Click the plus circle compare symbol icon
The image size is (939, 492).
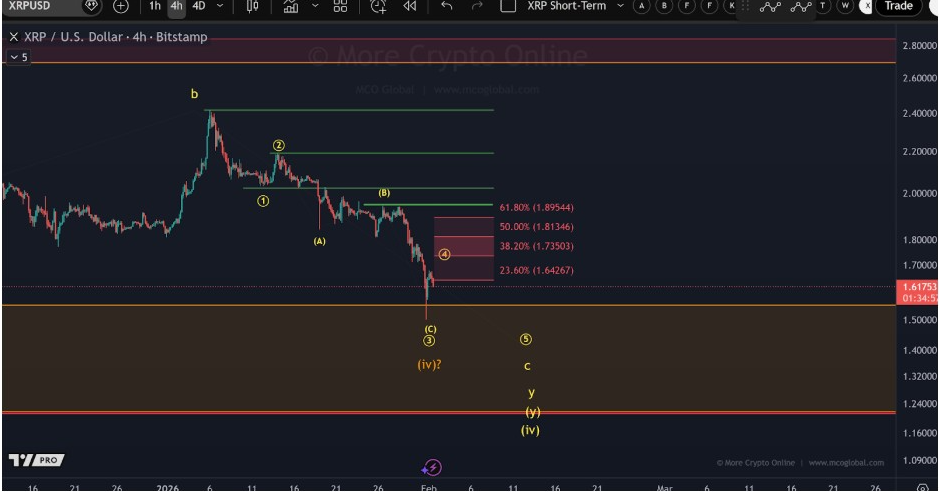coord(121,7)
